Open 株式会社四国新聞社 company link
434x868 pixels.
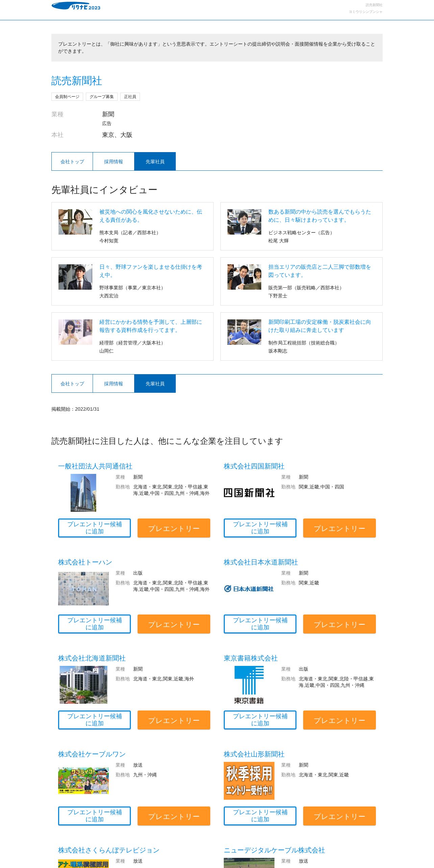click(254, 466)
